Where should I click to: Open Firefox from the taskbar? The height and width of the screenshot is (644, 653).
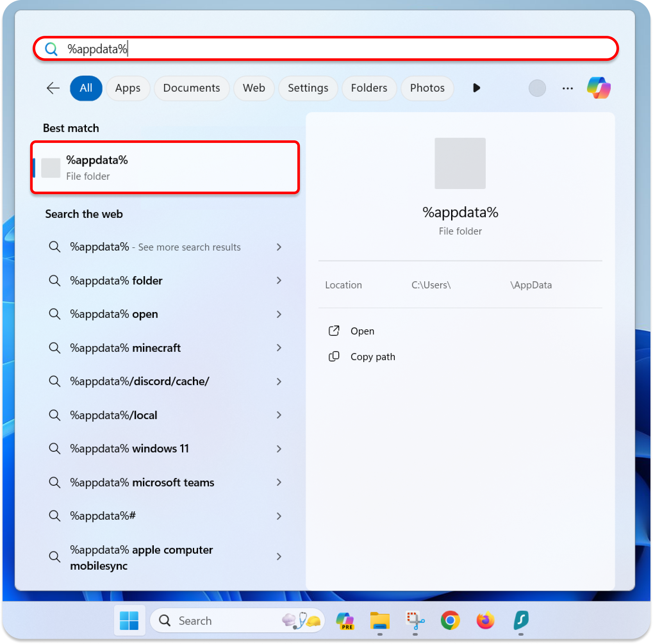pyautogui.click(x=485, y=620)
